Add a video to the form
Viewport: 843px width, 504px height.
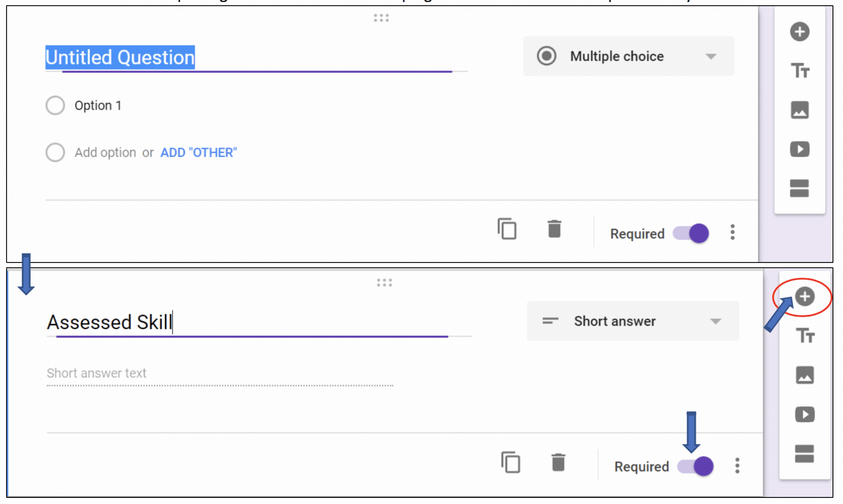click(x=800, y=149)
